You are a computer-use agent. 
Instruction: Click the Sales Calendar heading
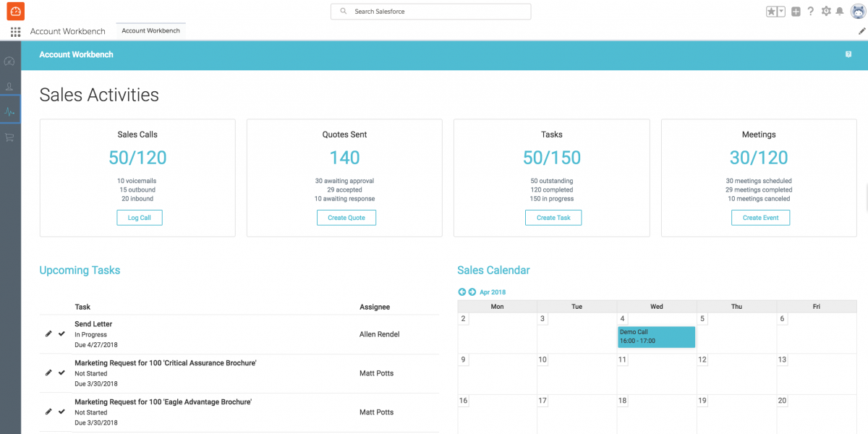[x=493, y=271]
